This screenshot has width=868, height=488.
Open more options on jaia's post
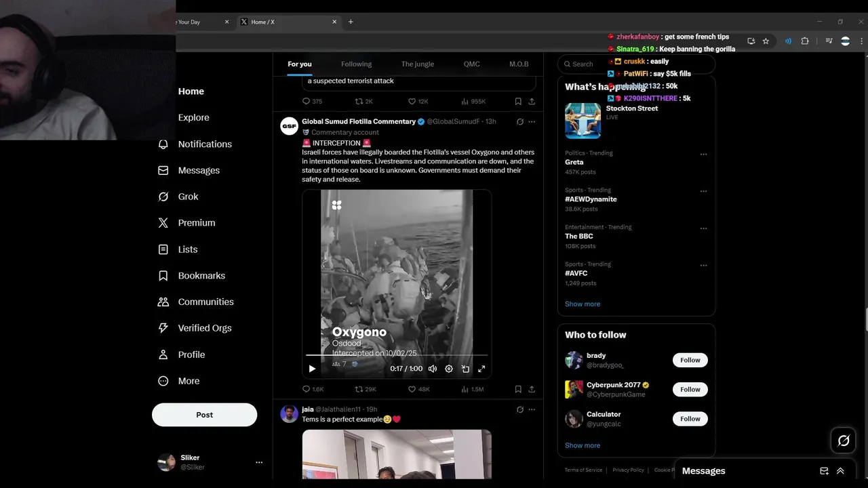tap(532, 409)
